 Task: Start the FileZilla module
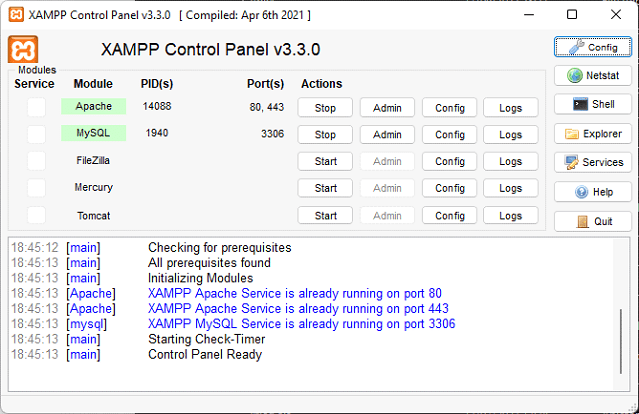[325, 162]
